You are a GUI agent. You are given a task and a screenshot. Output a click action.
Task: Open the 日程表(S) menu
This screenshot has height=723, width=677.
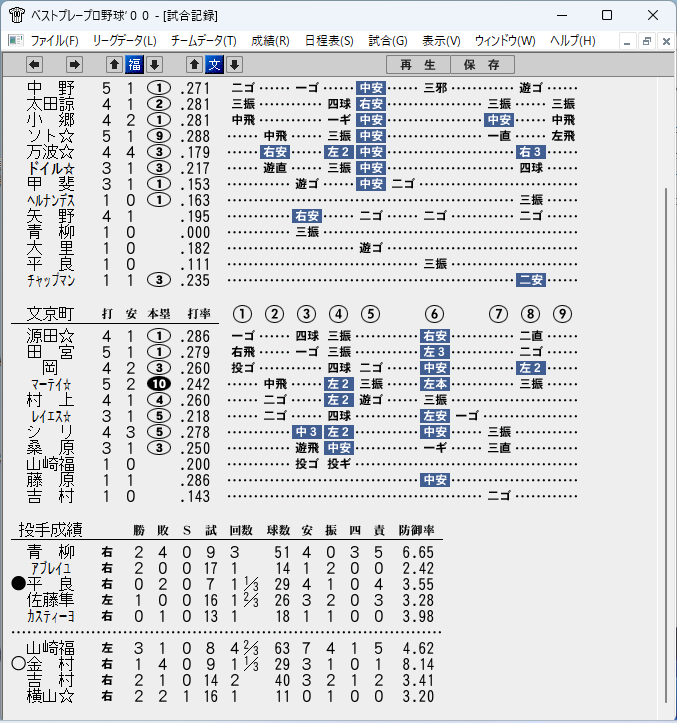(x=329, y=41)
